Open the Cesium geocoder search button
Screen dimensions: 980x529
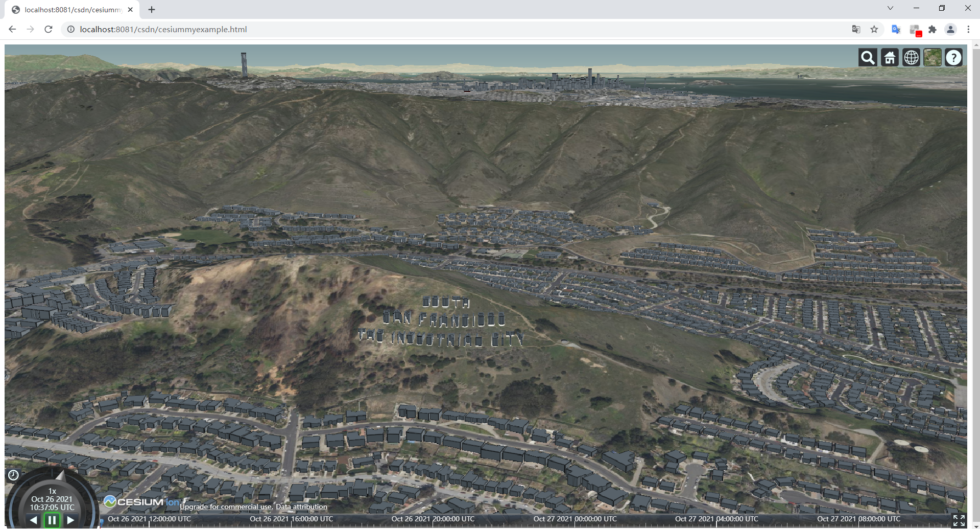(x=868, y=58)
